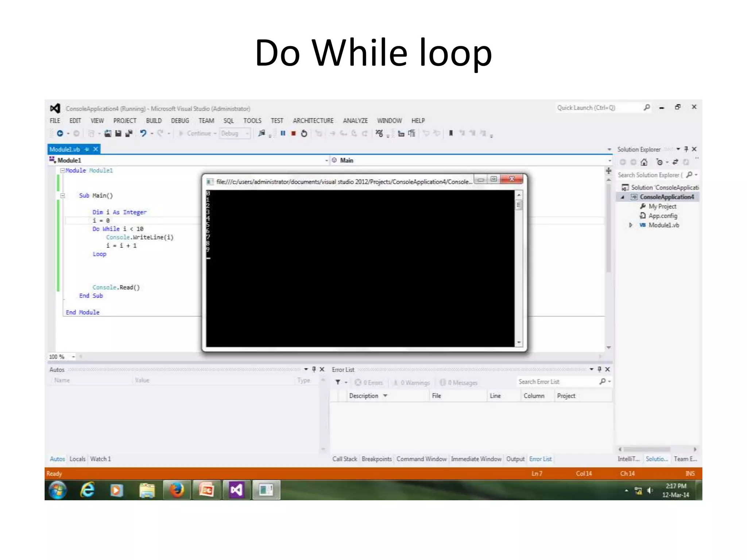Click the Save icon in the toolbar
The height and width of the screenshot is (560, 747).
pyautogui.click(x=118, y=133)
